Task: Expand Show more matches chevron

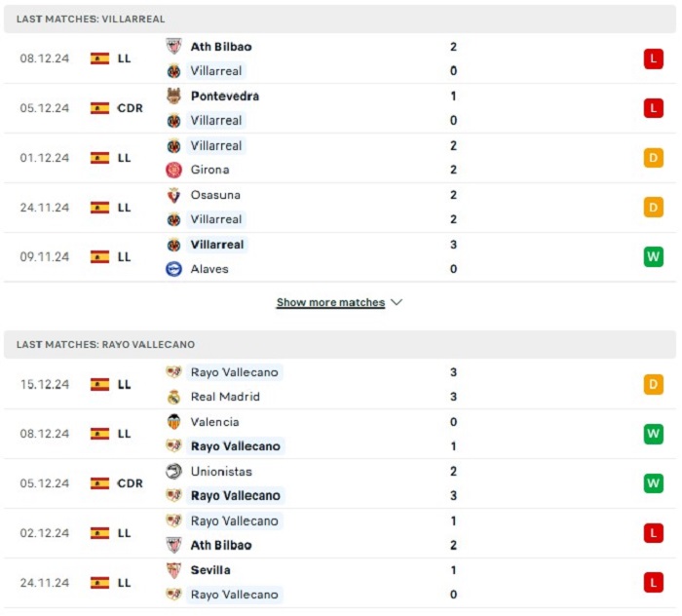Action: (397, 302)
